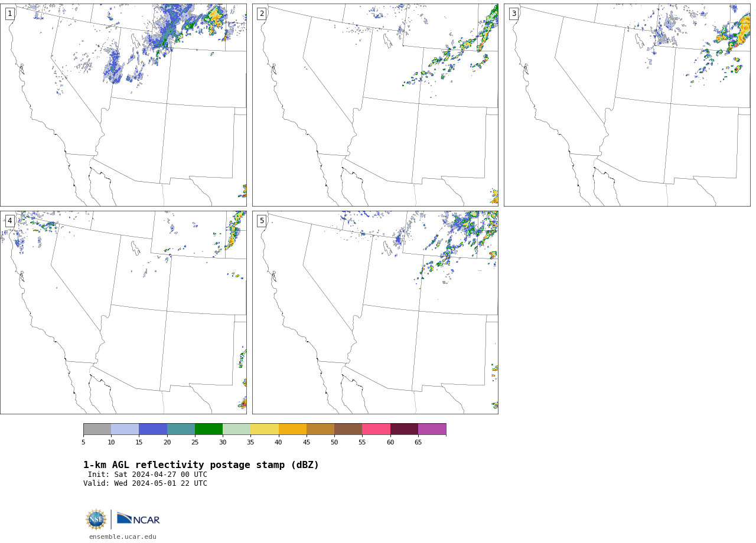Click the member number 4 label box
756x543 pixels.
pyautogui.click(x=10, y=221)
